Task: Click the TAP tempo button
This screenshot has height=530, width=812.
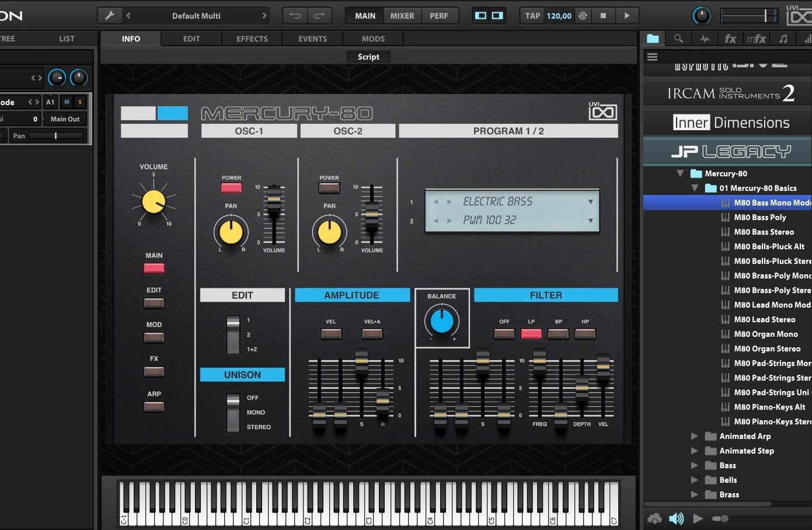Action: 532,16
